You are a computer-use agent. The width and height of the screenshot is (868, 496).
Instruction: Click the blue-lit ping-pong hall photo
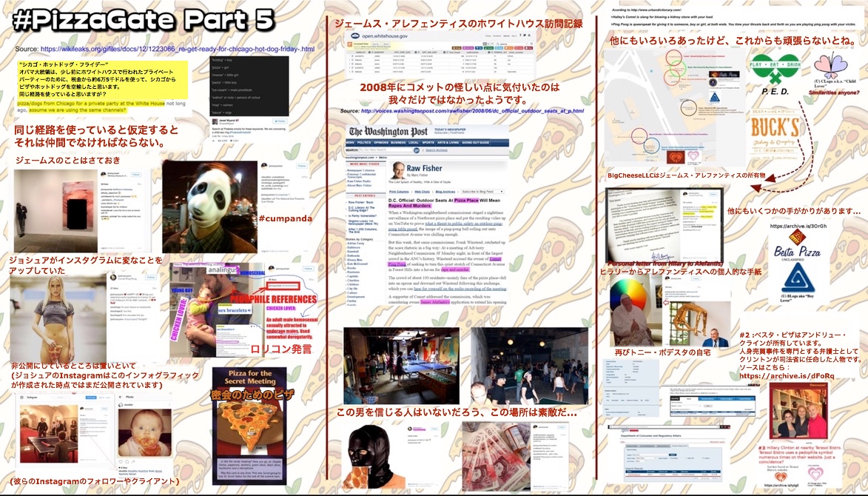pyautogui.click(x=401, y=366)
